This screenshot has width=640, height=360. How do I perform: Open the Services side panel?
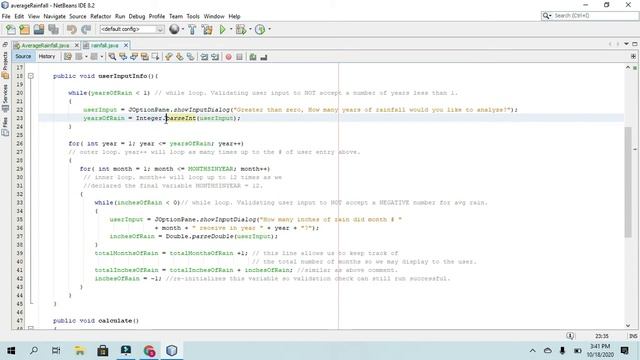(5, 98)
